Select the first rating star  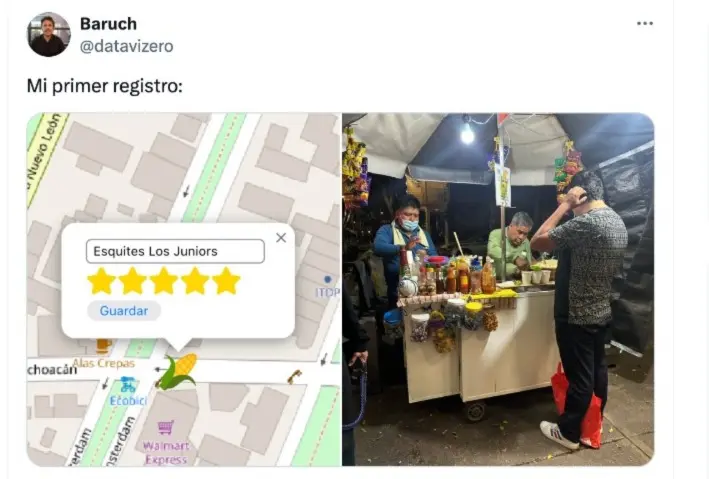coord(101,281)
